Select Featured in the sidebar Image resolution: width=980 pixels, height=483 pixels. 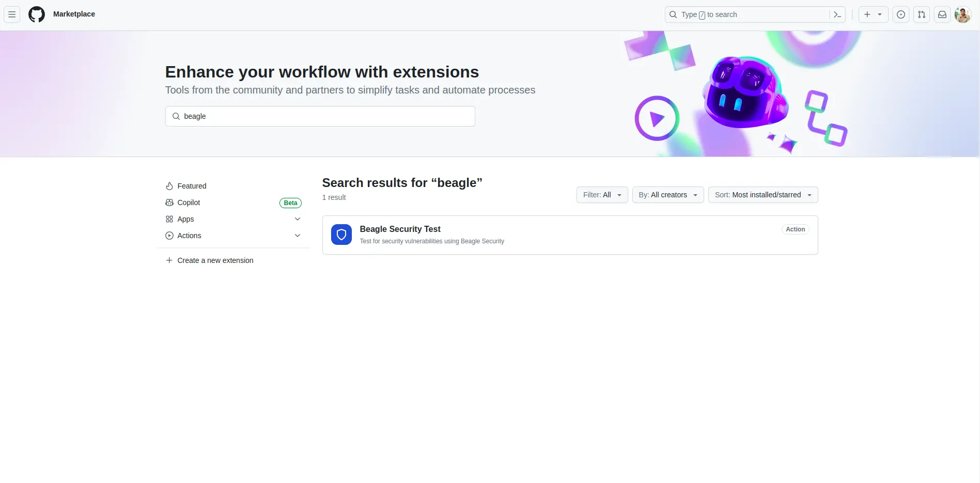[x=233, y=186]
